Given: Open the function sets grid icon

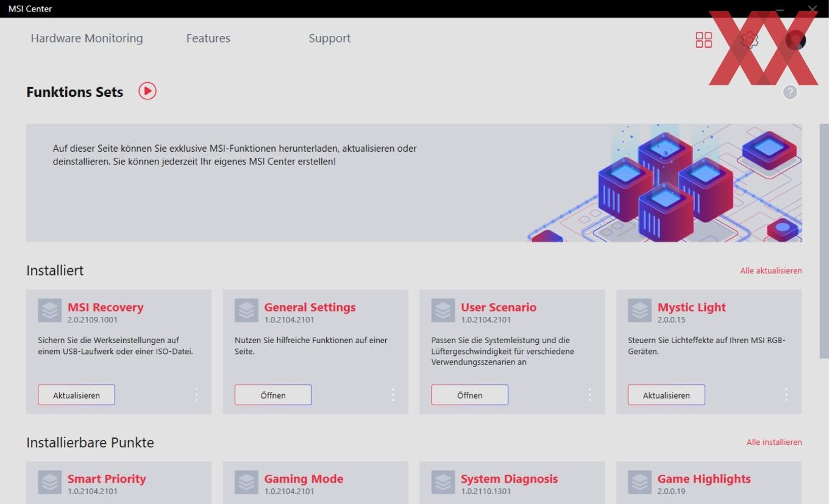Looking at the screenshot, I should 704,40.
